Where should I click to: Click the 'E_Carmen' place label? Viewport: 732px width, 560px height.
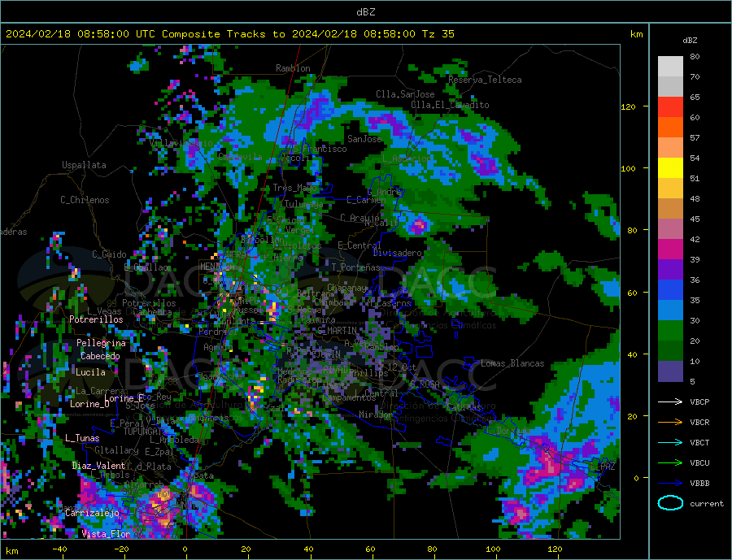point(367,200)
